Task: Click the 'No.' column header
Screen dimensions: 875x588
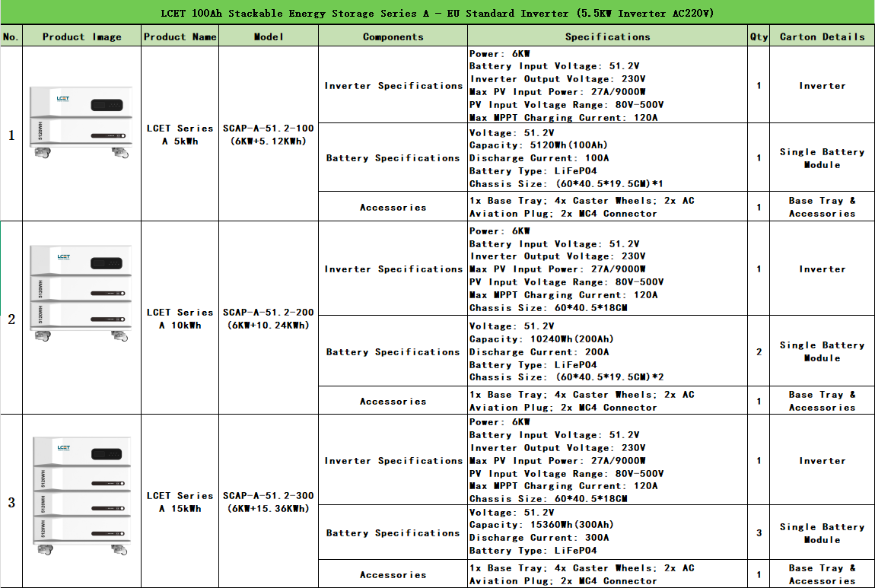Action: coord(11,37)
